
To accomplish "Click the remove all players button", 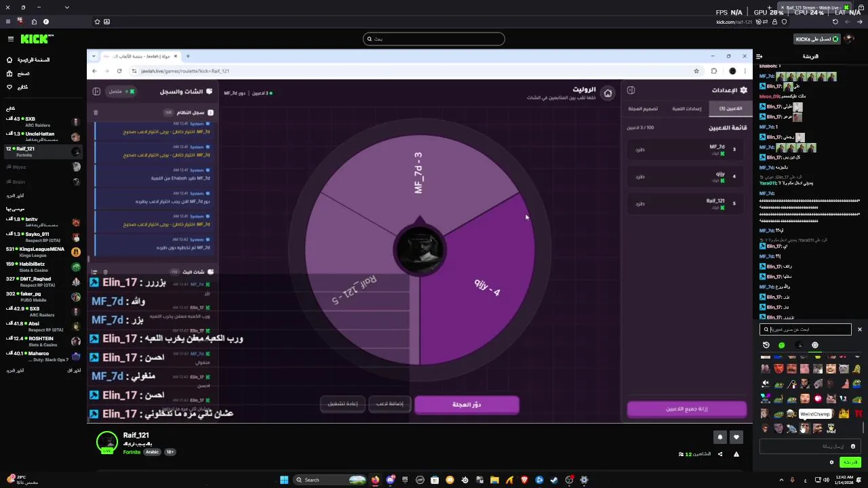I will pyautogui.click(x=686, y=409).
